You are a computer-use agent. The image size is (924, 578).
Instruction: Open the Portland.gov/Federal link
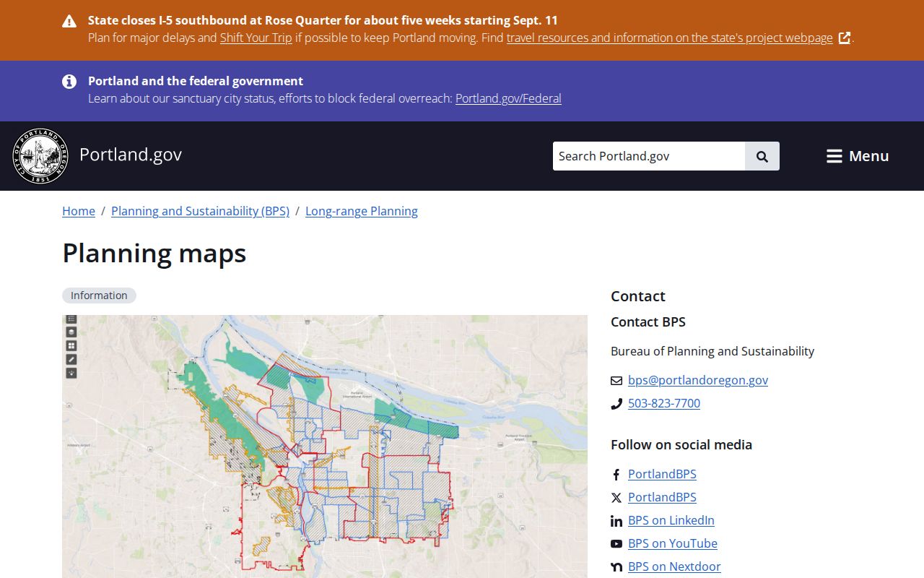(508, 98)
